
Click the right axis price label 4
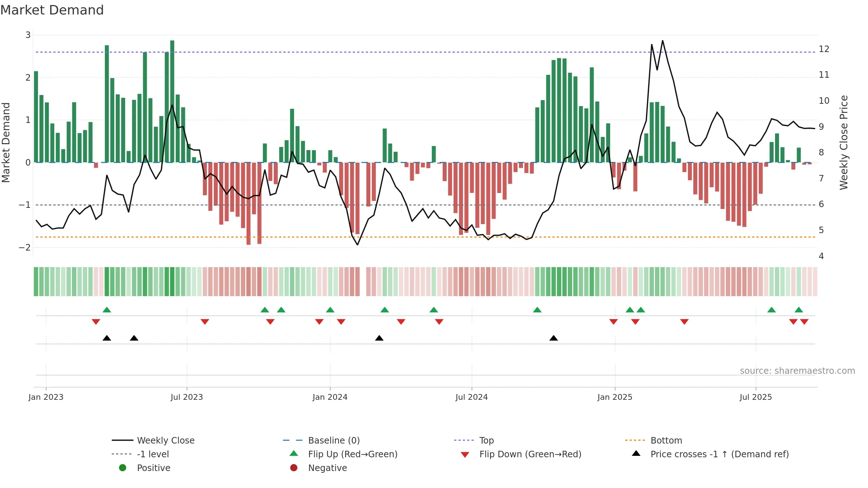tap(821, 256)
